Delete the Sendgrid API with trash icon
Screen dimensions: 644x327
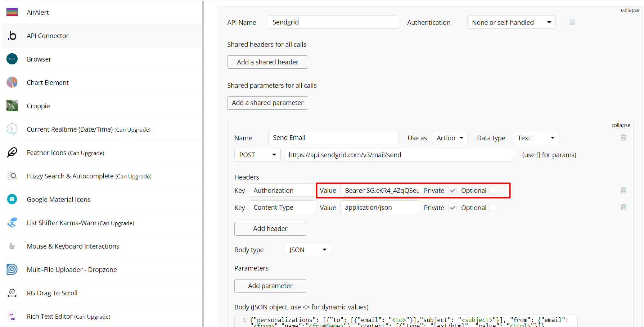572,22
